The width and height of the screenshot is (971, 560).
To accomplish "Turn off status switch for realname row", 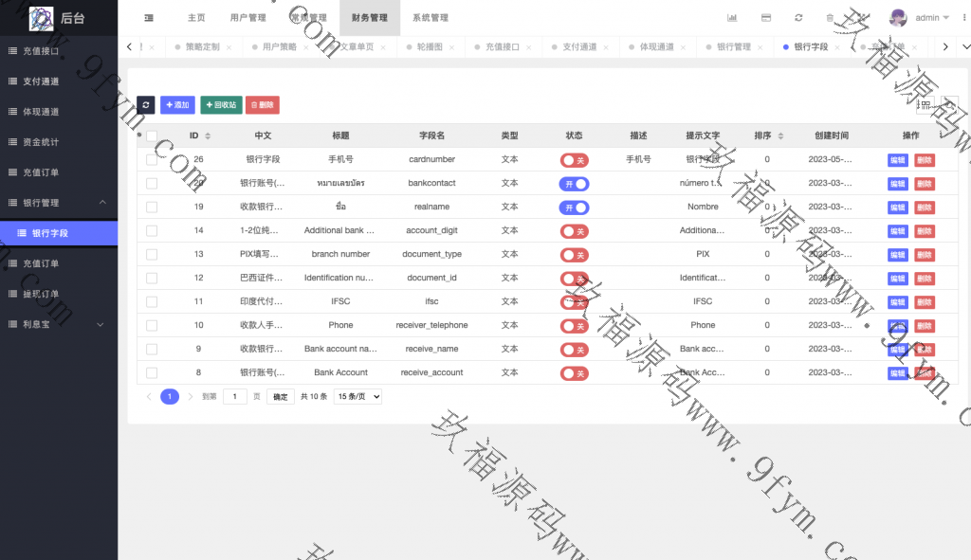I will click(574, 208).
